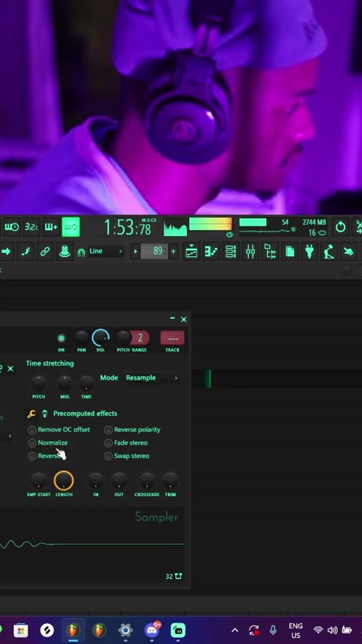The width and height of the screenshot is (362, 644).
Task: Click the project files copy icon
Action: [290, 252]
